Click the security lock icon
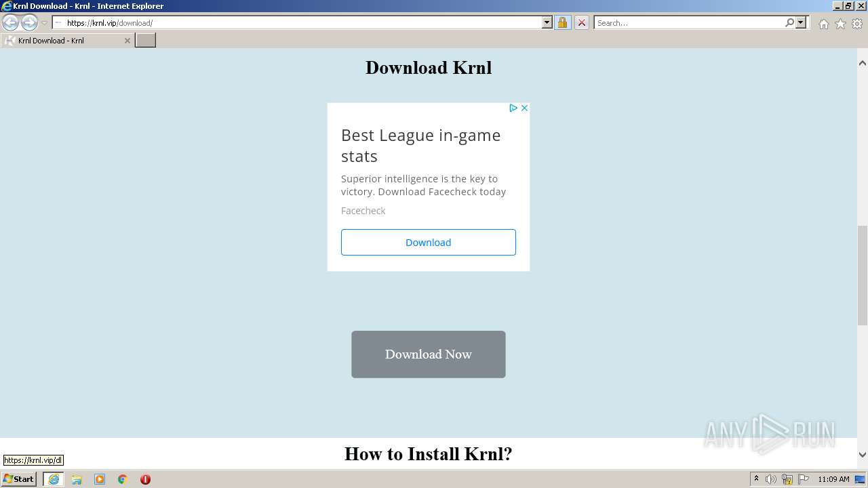Image resolution: width=868 pixels, height=488 pixels. tap(563, 23)
